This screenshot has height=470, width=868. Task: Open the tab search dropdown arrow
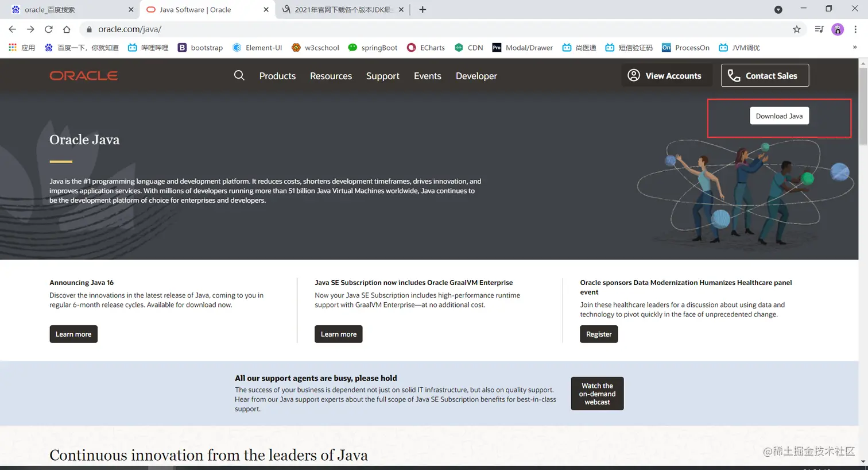pyautogui.click(x=778, y=10)
